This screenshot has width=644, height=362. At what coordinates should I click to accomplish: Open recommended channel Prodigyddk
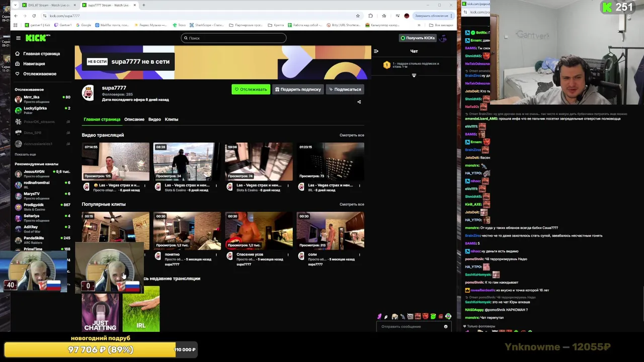(x=43, y=207)
